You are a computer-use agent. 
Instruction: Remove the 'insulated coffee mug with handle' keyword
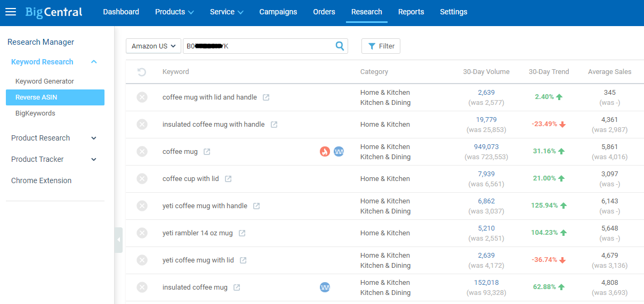click(142, 125)
